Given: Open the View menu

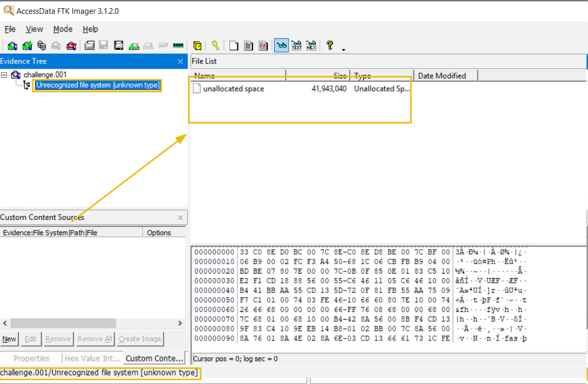Looking at the screenshot, I should click(x=34, y=29).
